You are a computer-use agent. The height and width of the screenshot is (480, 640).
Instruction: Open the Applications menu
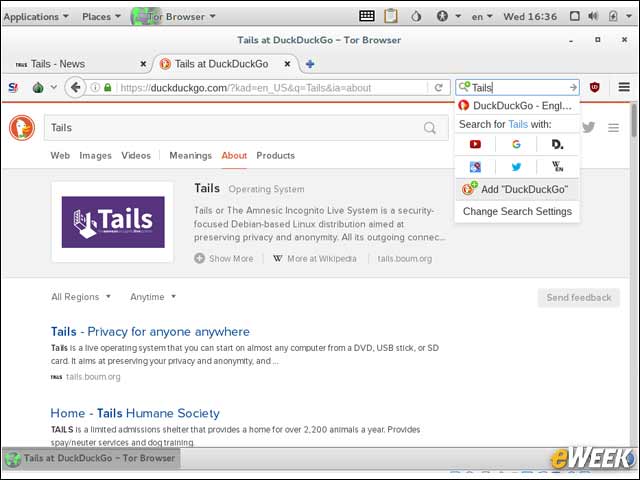[36, 17]
